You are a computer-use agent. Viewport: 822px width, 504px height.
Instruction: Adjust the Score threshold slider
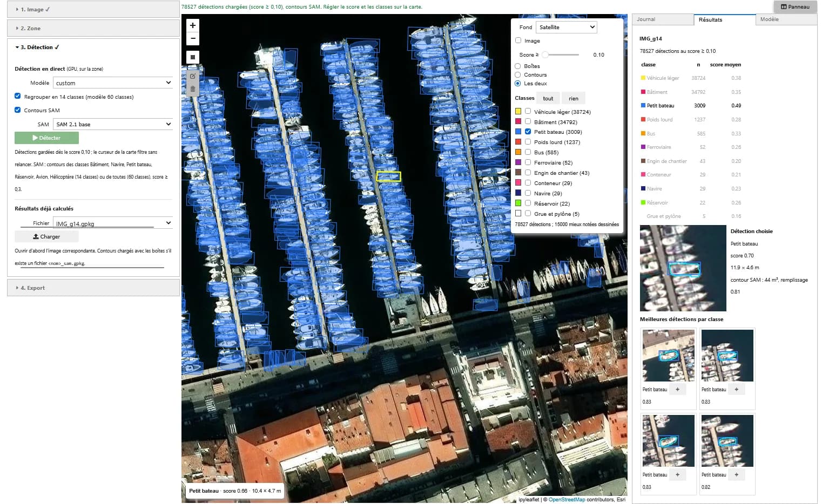click(561, 55)
